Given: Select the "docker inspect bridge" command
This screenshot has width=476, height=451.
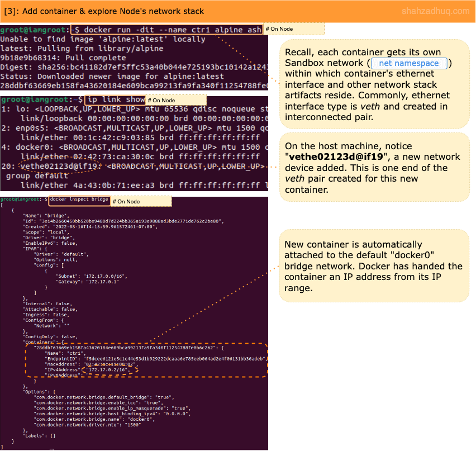Looking at the screenshot, I should pos(79,199).
